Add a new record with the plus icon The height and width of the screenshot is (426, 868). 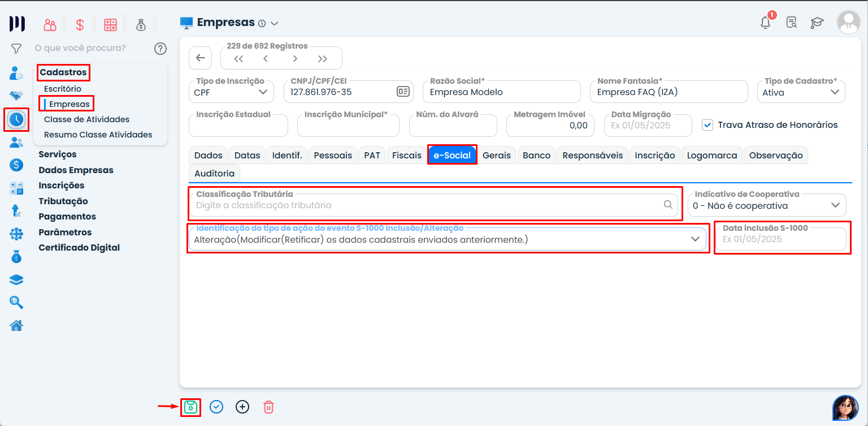coord(242,407)
